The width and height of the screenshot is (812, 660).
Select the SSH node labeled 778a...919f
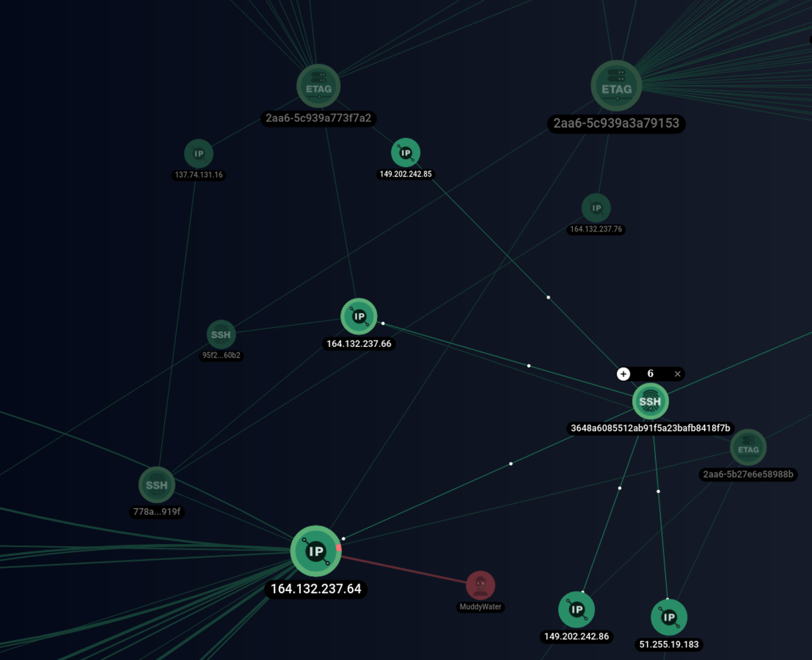156,485
